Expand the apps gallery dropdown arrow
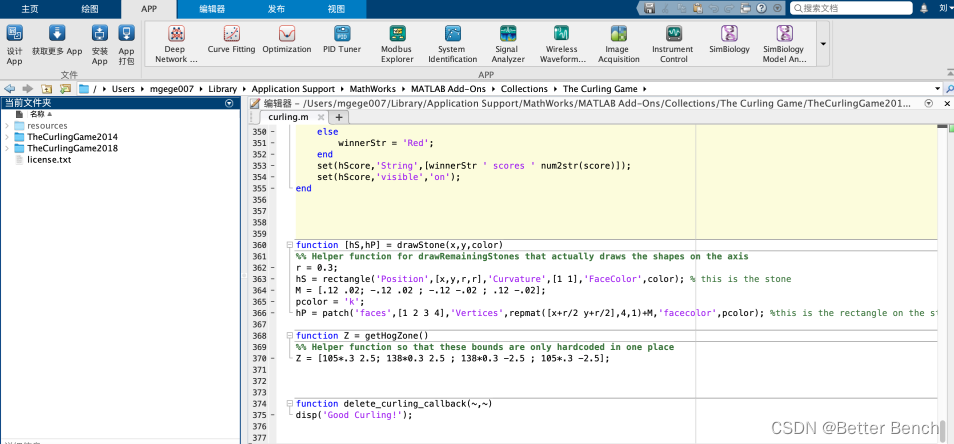The height and width of the screenshot is (444, 954). tap(823, 44)
